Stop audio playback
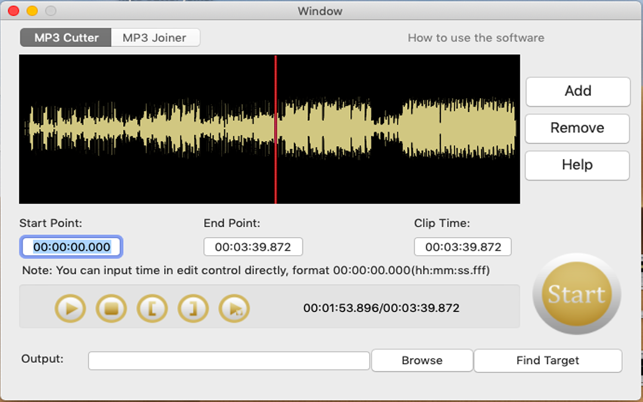The image size is (643, 402). 111,308
